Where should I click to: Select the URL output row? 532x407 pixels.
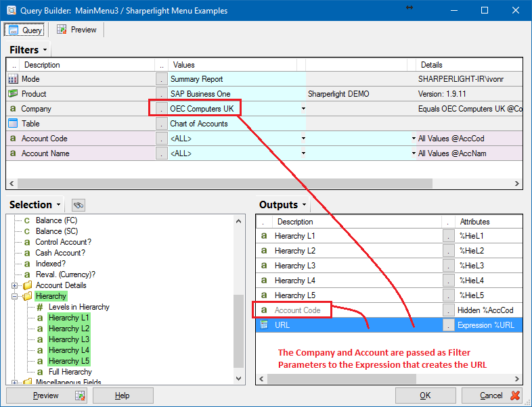coord(389,325)
